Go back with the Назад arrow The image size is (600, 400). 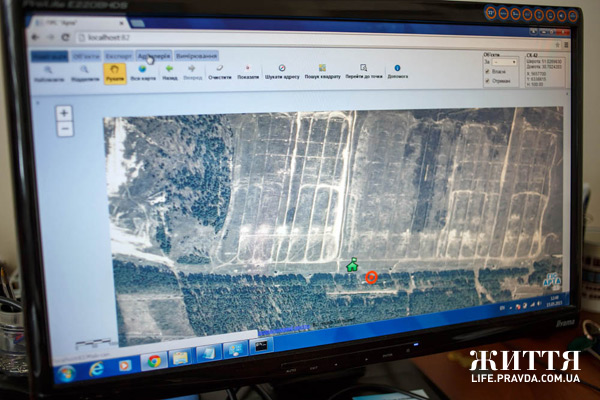[169, 71]
